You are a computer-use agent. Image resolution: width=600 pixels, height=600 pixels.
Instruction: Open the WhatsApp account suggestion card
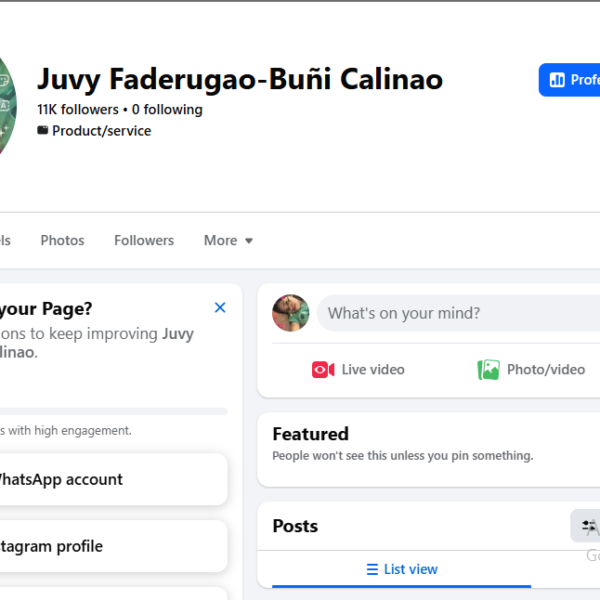(x=114, y=479)
